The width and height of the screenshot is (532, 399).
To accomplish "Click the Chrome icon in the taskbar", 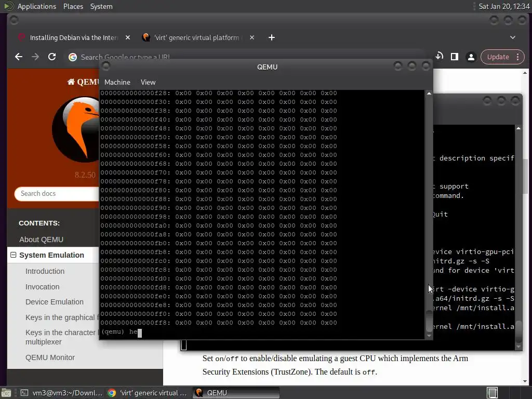I will [112, 393].
